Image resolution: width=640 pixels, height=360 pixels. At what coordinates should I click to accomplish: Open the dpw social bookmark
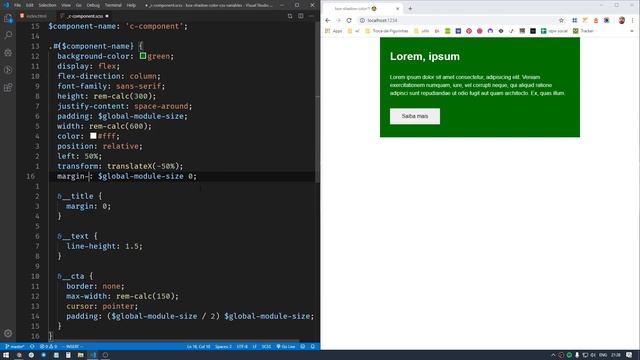pyautogui.click(x=555, y=31)
